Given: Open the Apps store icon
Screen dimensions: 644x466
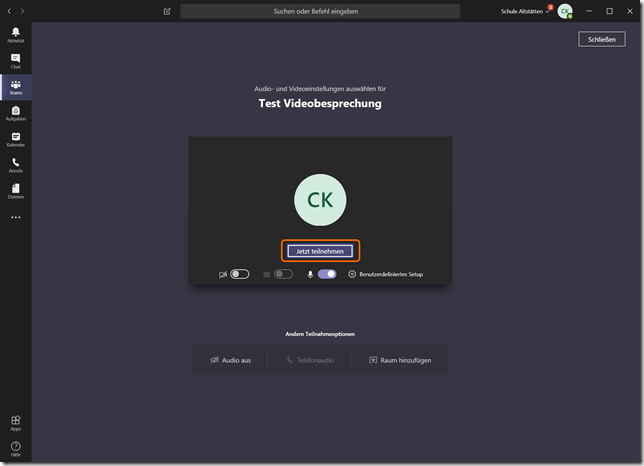Looking at the screenshot, I should 15,423.
